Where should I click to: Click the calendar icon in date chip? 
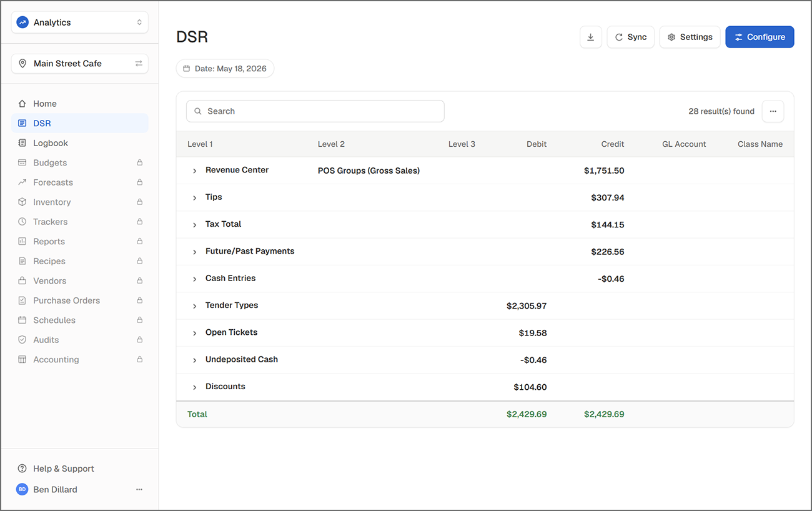pos(186,69)
